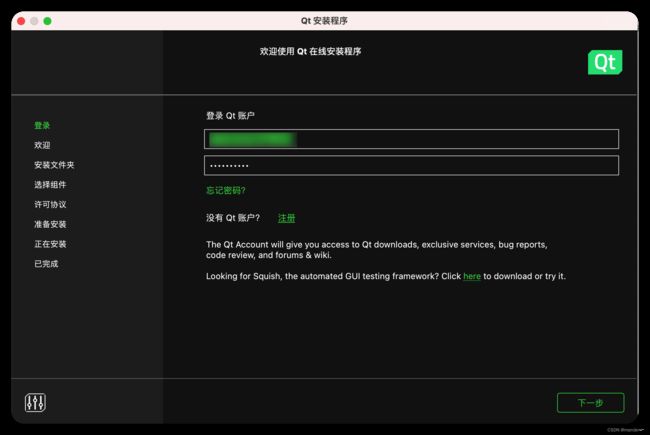Click the 注册 sign-up link
Screen dimensions: 650x435
coord(286,218)
